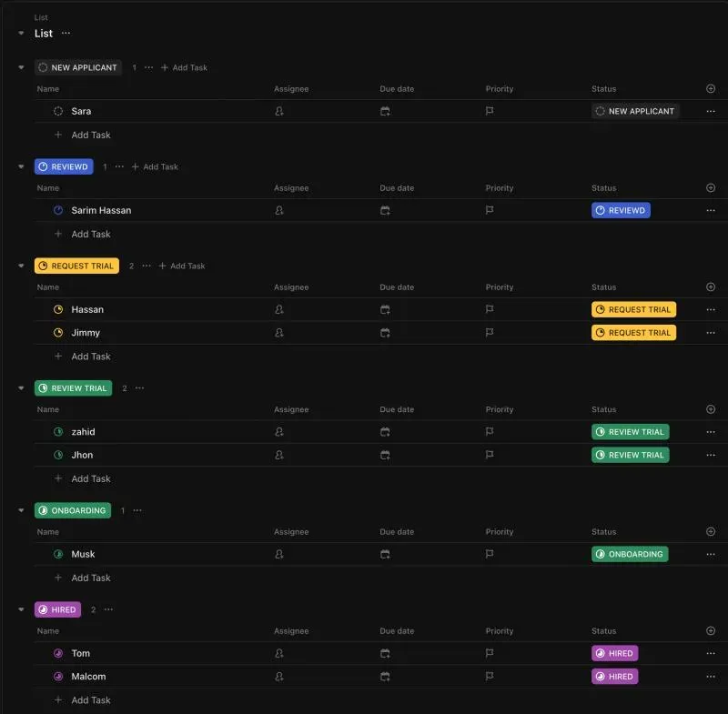Click status icon beside Tom name

[58, 654]
